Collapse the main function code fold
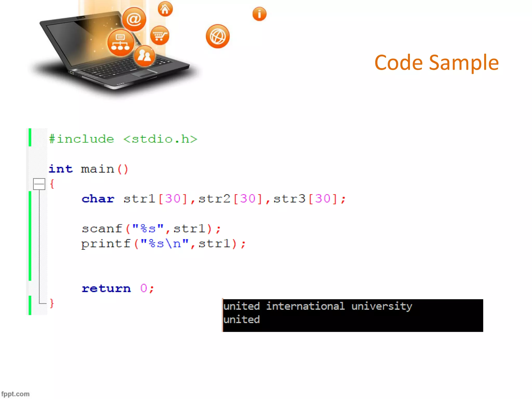The image size is (532, 399). point(39,184)
